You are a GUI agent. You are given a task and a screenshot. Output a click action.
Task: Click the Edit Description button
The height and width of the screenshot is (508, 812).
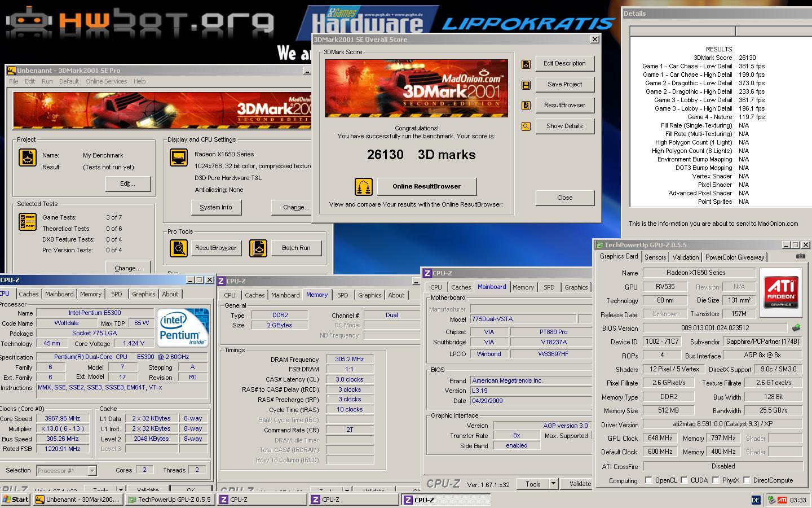point(564,64)
